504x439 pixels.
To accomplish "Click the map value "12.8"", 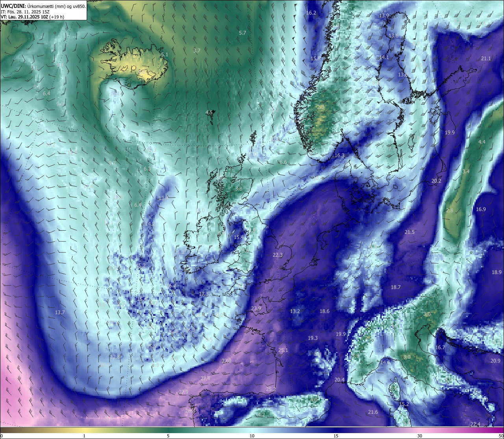I will (115, 357).
